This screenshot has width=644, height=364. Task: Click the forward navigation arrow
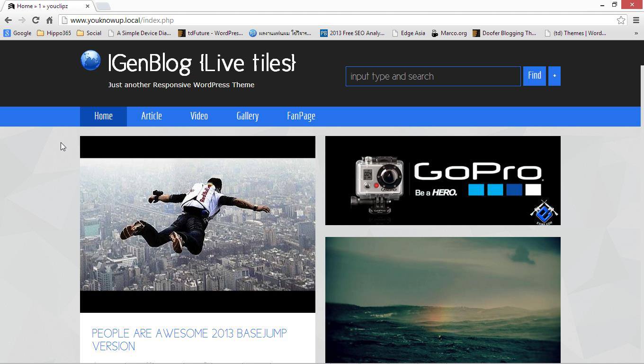(22, 20)
